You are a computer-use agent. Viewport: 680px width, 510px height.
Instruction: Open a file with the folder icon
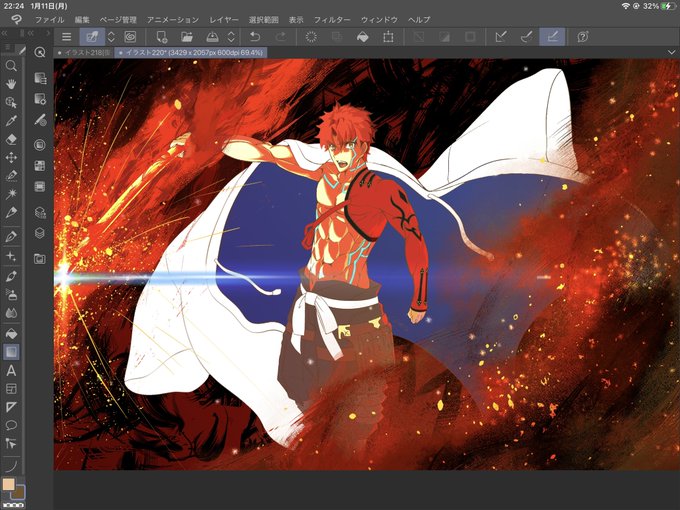pyautogui.click(x=187, y=37)
